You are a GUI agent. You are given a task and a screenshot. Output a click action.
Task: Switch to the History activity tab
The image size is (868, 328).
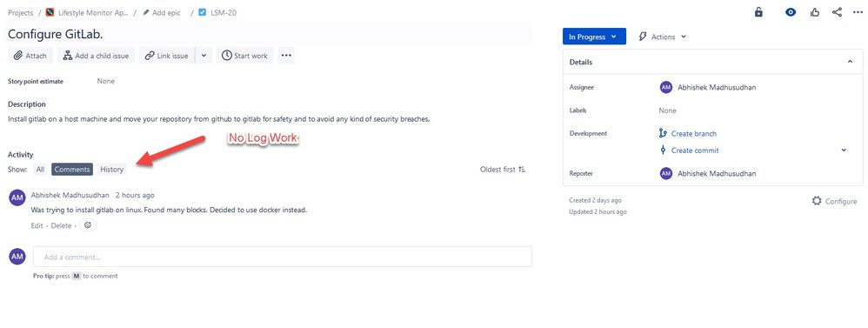(112, 170)
